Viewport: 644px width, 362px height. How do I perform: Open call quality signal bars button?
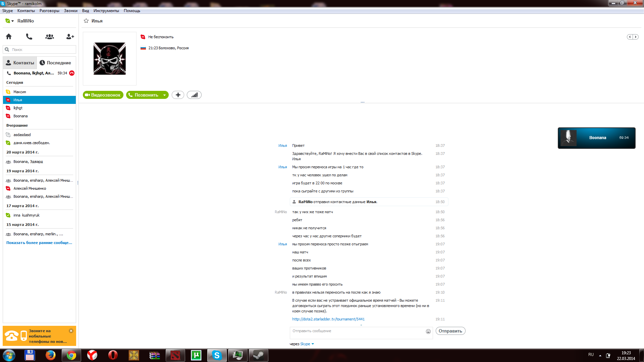coord(194,95)
